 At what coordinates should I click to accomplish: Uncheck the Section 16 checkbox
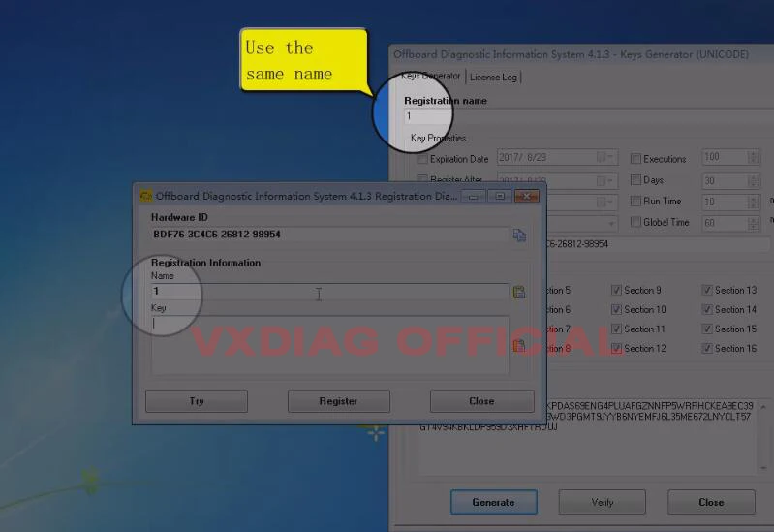(707, 348)
